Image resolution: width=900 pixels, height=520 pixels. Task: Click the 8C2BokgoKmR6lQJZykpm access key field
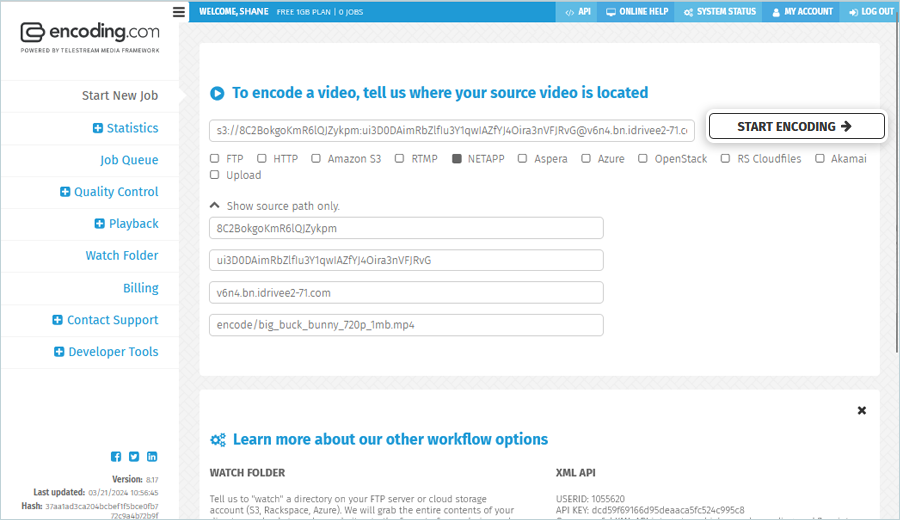point(406,228)
